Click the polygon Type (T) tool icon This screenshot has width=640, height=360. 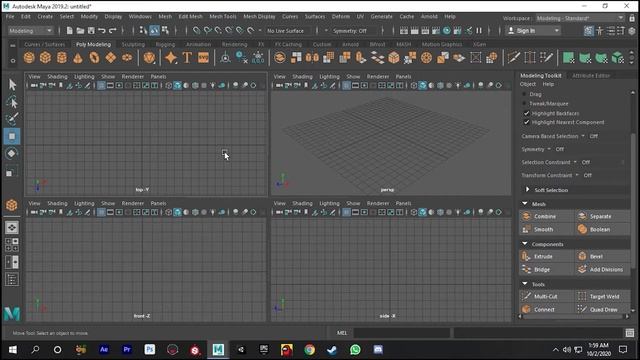187,58
